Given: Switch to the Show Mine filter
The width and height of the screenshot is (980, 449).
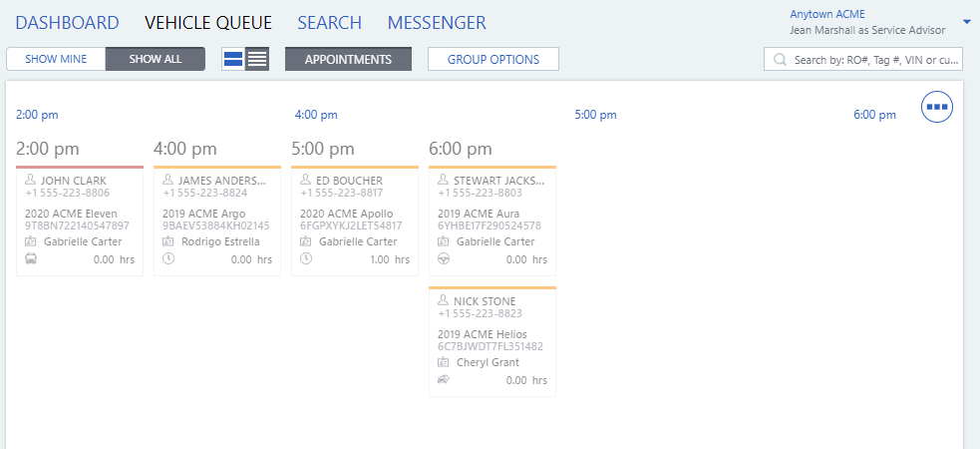Looking at the screenshot, I should pyautogui.click(x=56, y=59).
